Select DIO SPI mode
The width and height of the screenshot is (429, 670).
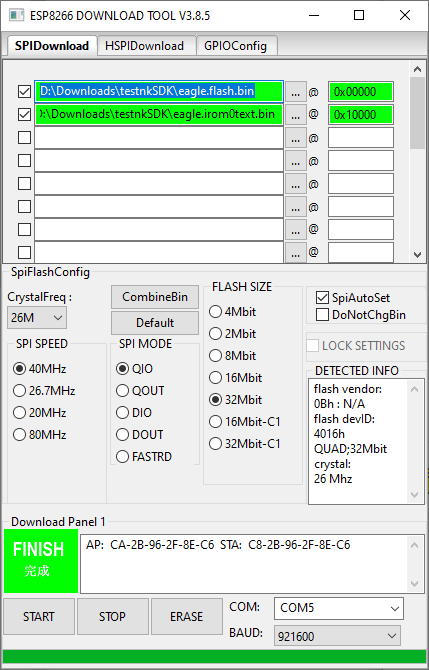coord(134,413)
